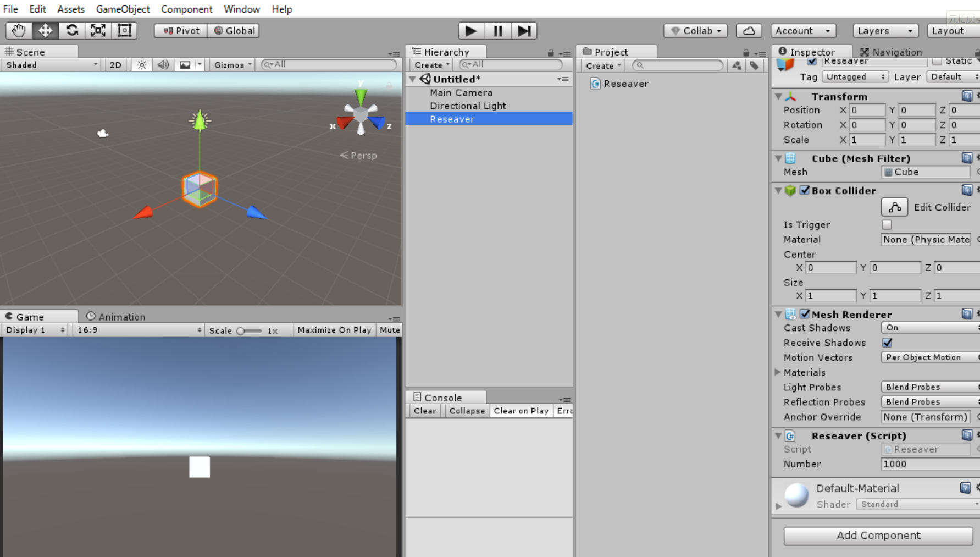Viewport: 980px width, 557px height.
Task: Clear the Console
Action: pyautogui.click(x=425, y=411)
